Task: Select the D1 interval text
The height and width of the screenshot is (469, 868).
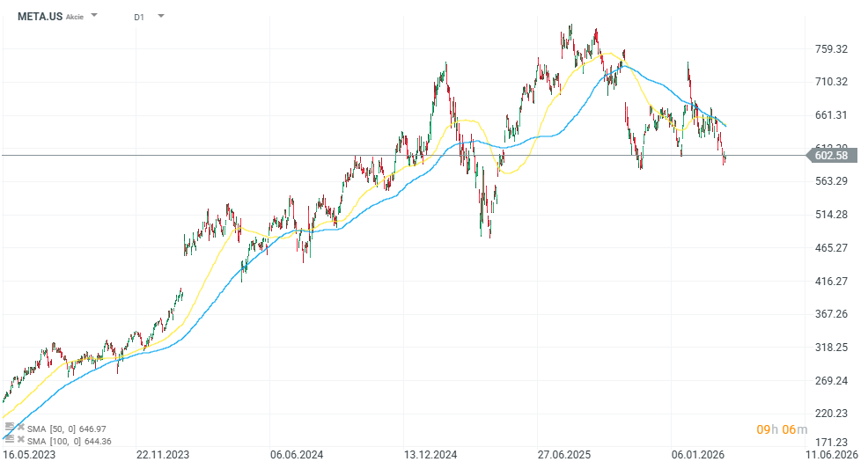Action: pyautogui.click(x=139, y=17)
